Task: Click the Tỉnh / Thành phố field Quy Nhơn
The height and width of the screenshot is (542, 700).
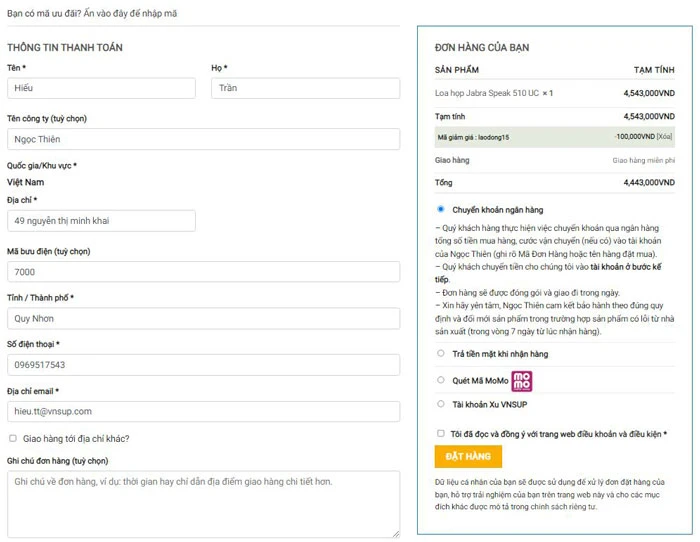Action: click(203, 318)
